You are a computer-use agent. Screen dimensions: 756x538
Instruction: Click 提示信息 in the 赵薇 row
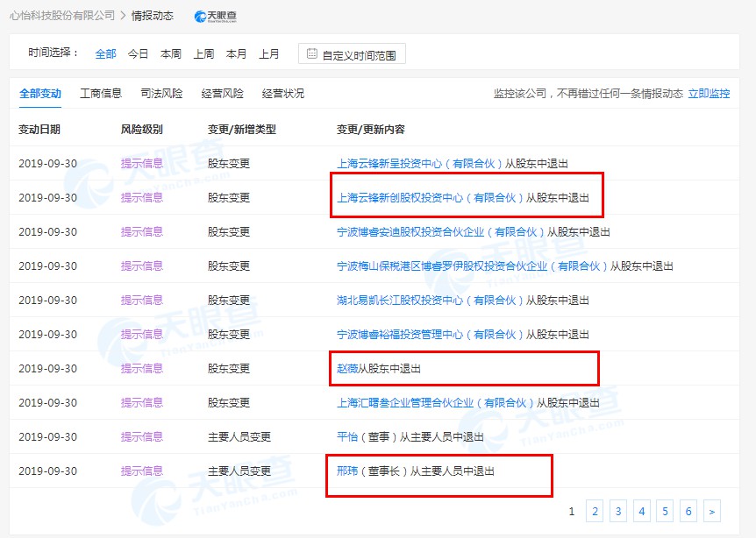(x=142, y=369)
